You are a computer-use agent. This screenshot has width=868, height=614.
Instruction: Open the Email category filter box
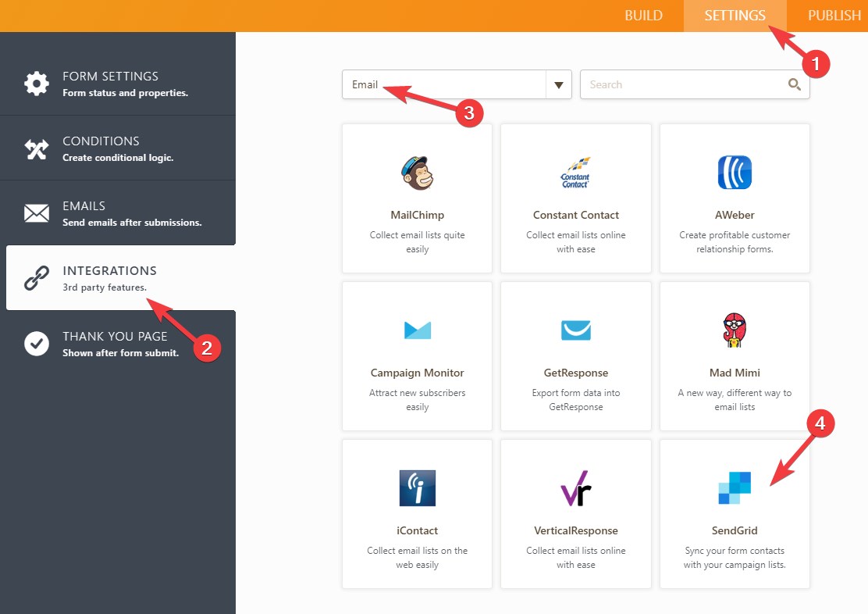443,84
